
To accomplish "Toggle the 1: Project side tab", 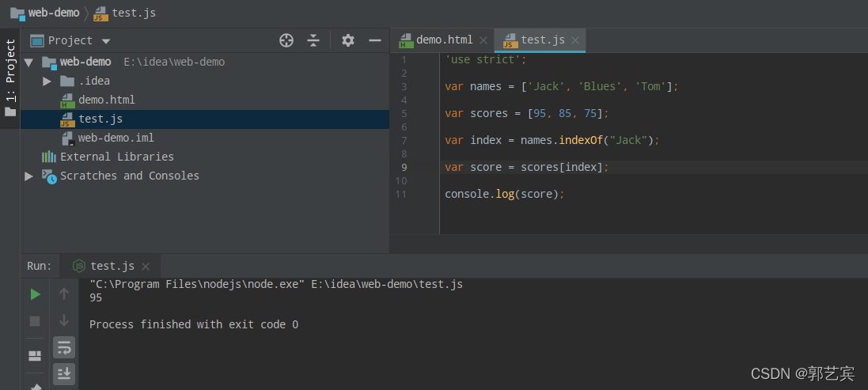I will click(10, 78).
